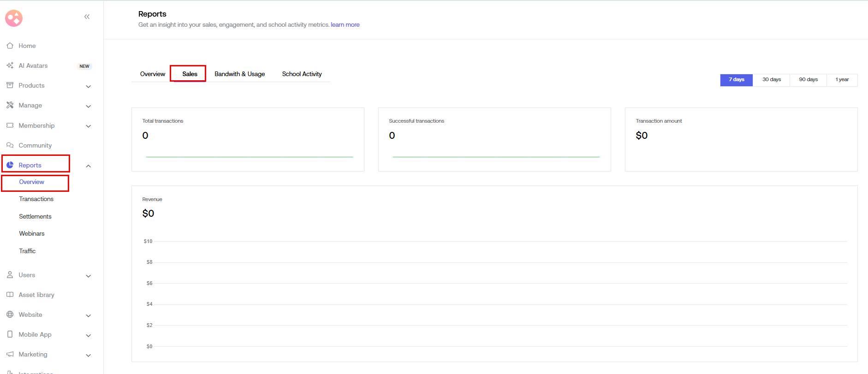Collapse the Reports section chevron

[88, 166]
